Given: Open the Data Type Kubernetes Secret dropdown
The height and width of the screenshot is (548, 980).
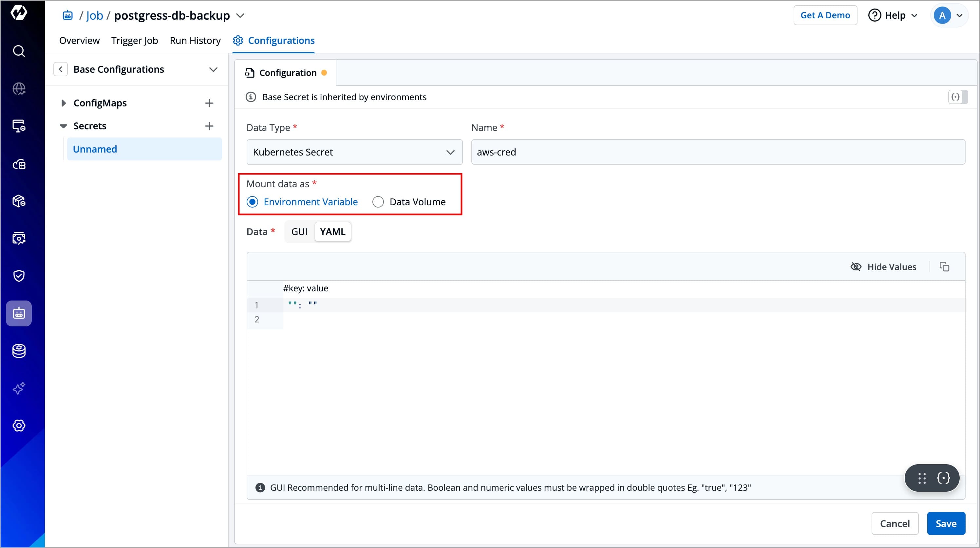Looking at the screenshot, I should (x=354, y=152).
